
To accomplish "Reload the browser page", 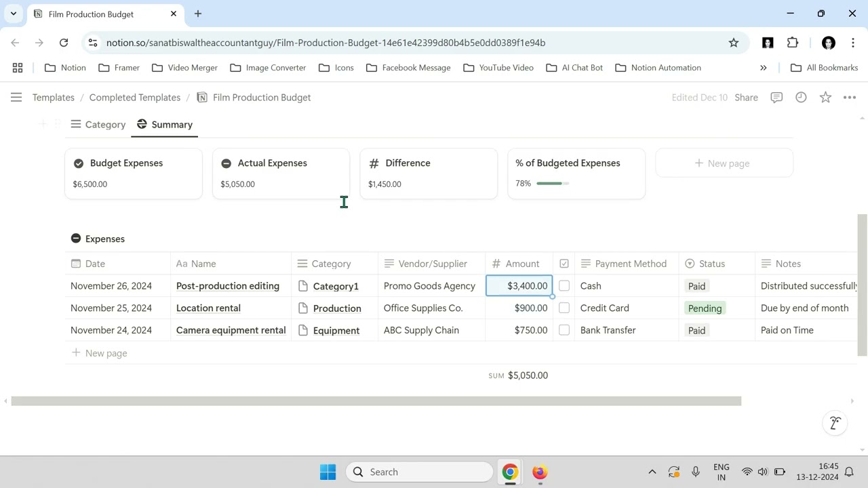I will [x=64, y=43].
